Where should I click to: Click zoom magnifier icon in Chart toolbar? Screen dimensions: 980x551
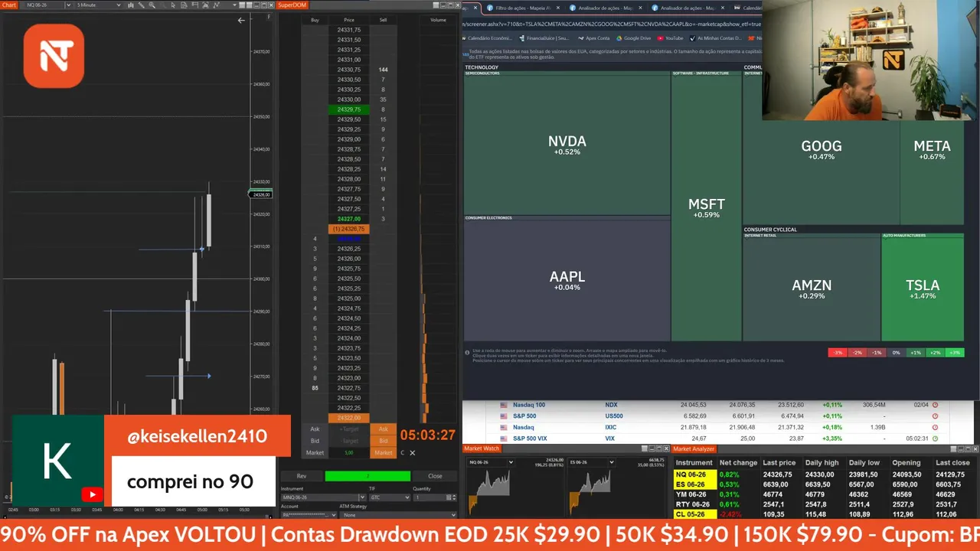click(152, 5)
